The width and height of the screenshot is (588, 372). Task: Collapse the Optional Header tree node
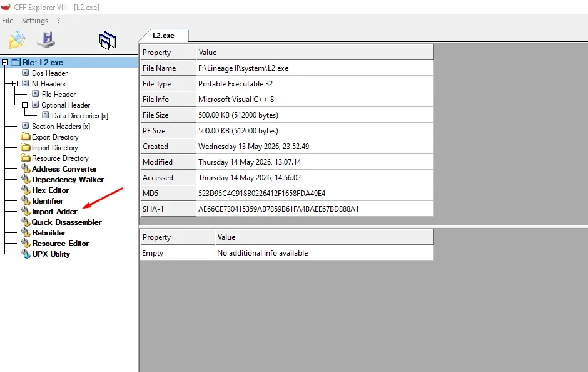click(x=25, y=105)
